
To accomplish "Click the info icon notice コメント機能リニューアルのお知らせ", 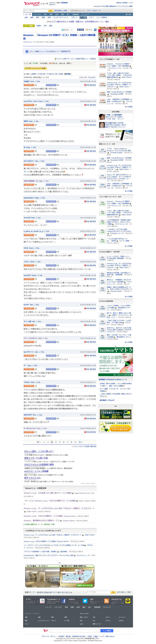I will click(27, 52).
